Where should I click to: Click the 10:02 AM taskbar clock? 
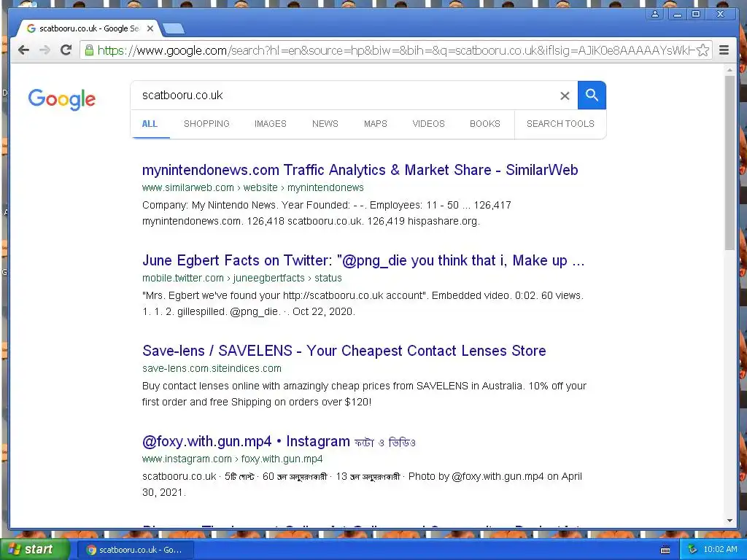(x=720, y=550)
